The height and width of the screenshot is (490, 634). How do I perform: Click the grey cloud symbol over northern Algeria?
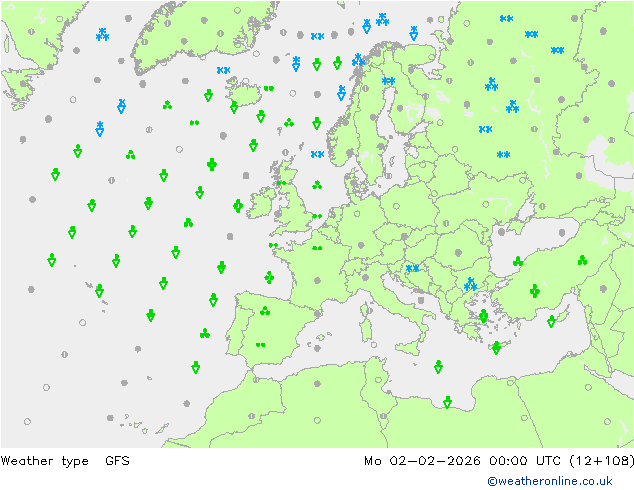(x=317, y=383)
